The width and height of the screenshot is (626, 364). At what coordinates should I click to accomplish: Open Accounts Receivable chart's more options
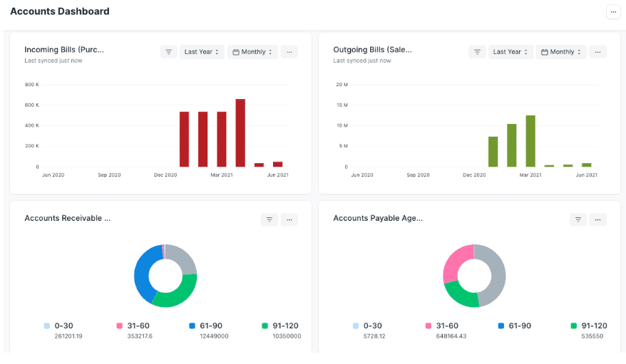coord(289,219)
